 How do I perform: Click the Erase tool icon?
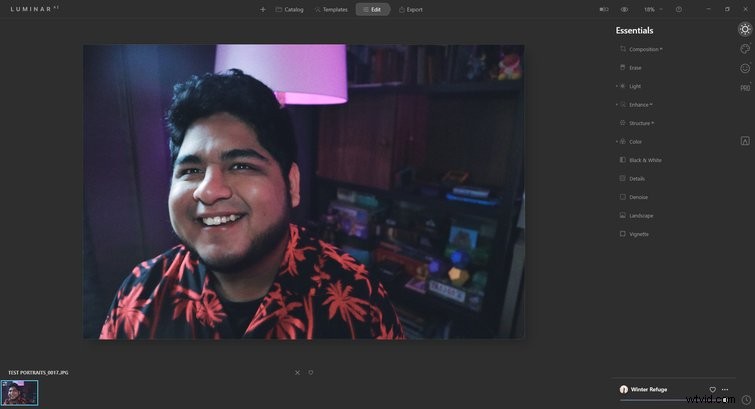tap(623, 67)
